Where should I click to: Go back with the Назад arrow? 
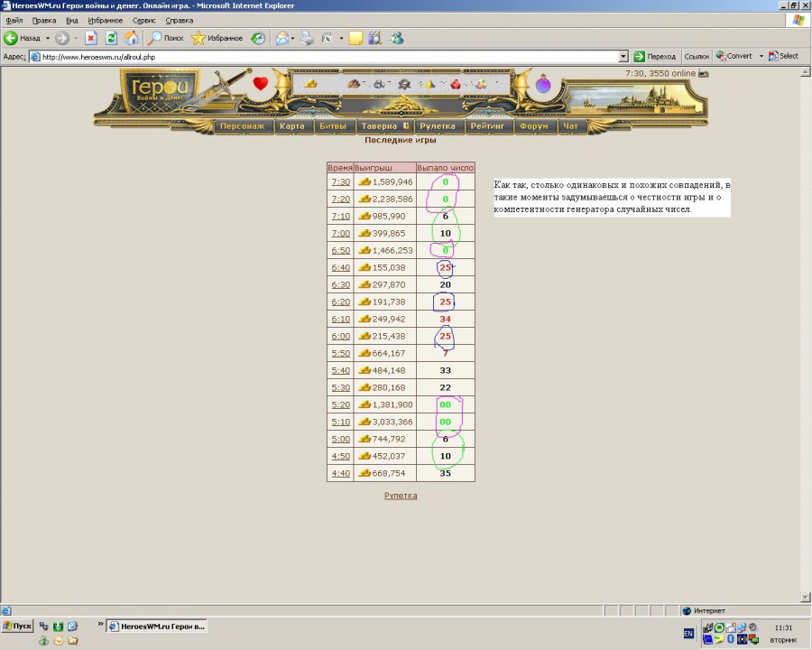pos(22,38)
